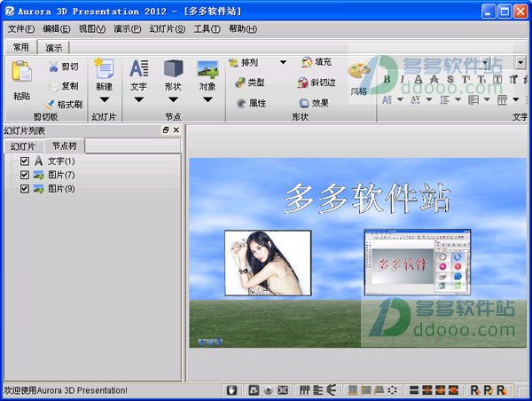The image size is (532, 401).
Task: Open the Help (帮助) menu
Action: pos(243,29)
